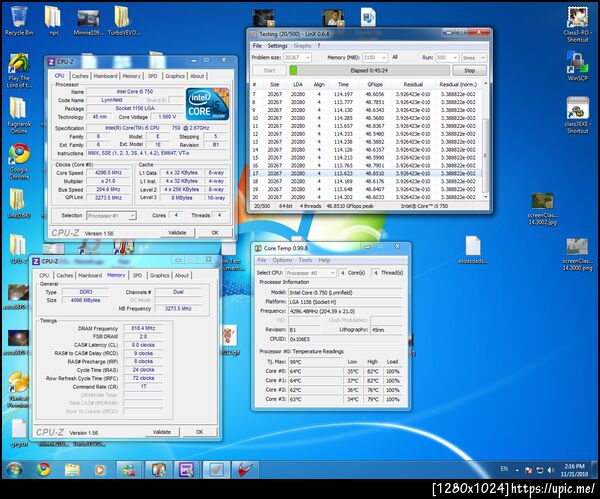Screen dimensions: 600x499
Task: Click the network icon in system tray
Action: pos(540,470)
